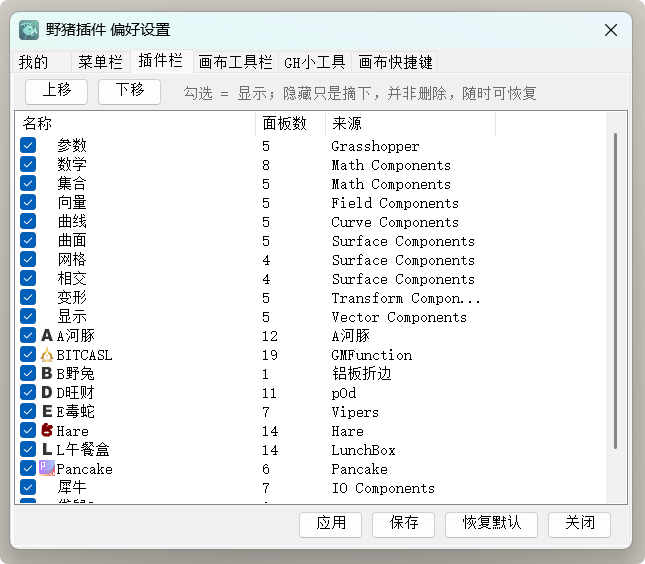The width and height of the screenshot is (645, 564).
Task: Click the bold A icon beside A河豚
Action: (x=47, y=336)
